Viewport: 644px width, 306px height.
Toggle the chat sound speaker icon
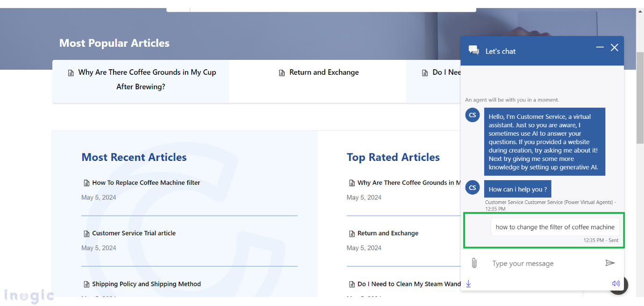[x=615, y=284]
